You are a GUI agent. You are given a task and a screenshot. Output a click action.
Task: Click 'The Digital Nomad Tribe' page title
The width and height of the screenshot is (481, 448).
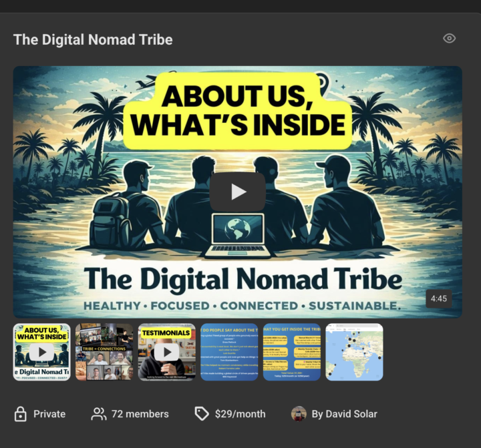[x=93, y=40]
